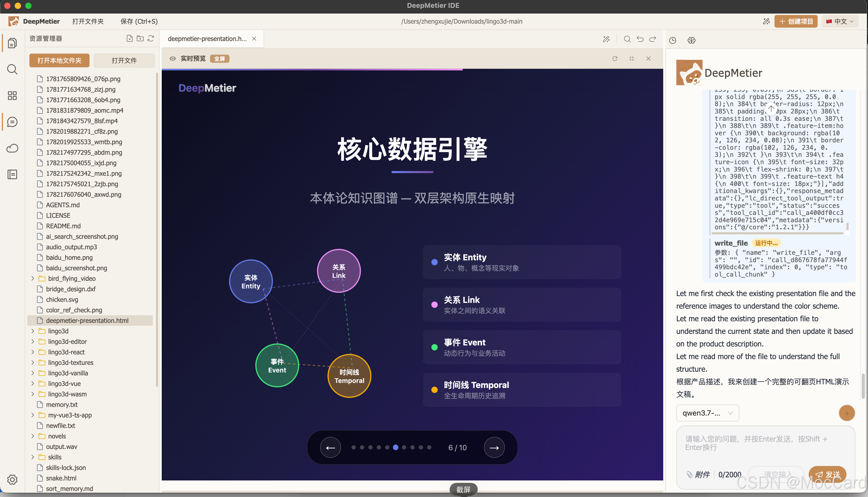Click the 发送 send button

827,474
